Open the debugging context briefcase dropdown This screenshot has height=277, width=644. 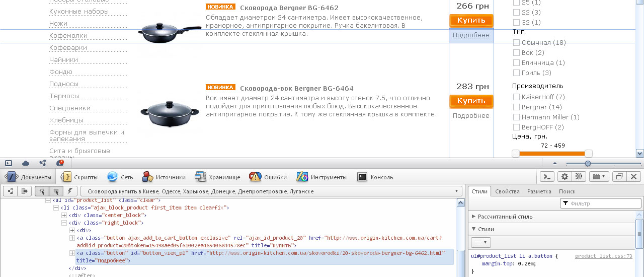(x=599, y=176)
